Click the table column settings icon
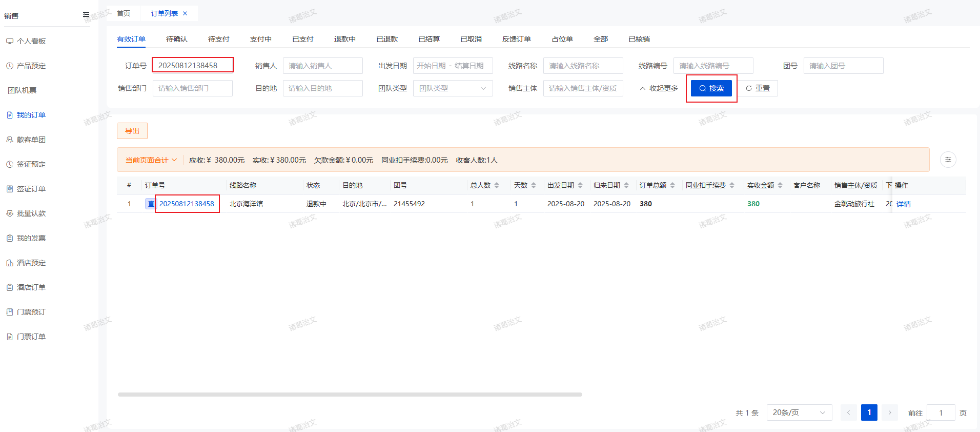The height and width of the screenshot is (432, 980). click(948, 160)
